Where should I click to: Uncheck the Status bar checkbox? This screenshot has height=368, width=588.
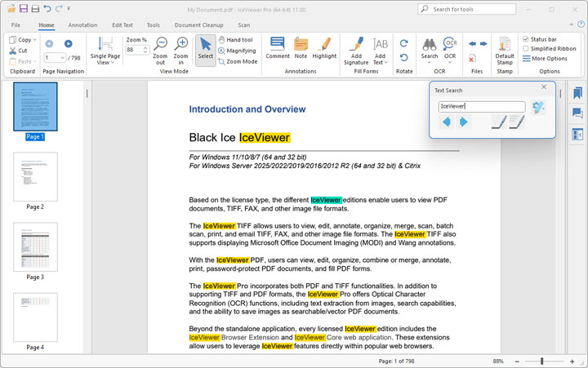pyautogui.click(x=526, y=39)
